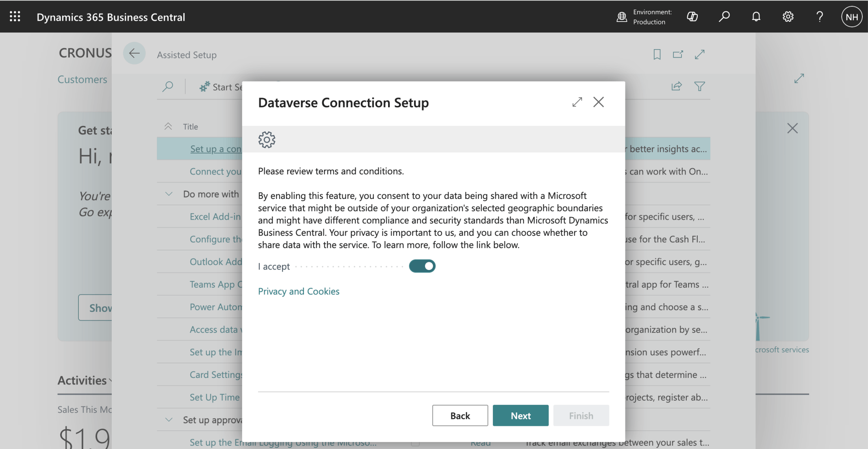Click the Back button in dialog
868x449 pixels.
coord(460,415)
